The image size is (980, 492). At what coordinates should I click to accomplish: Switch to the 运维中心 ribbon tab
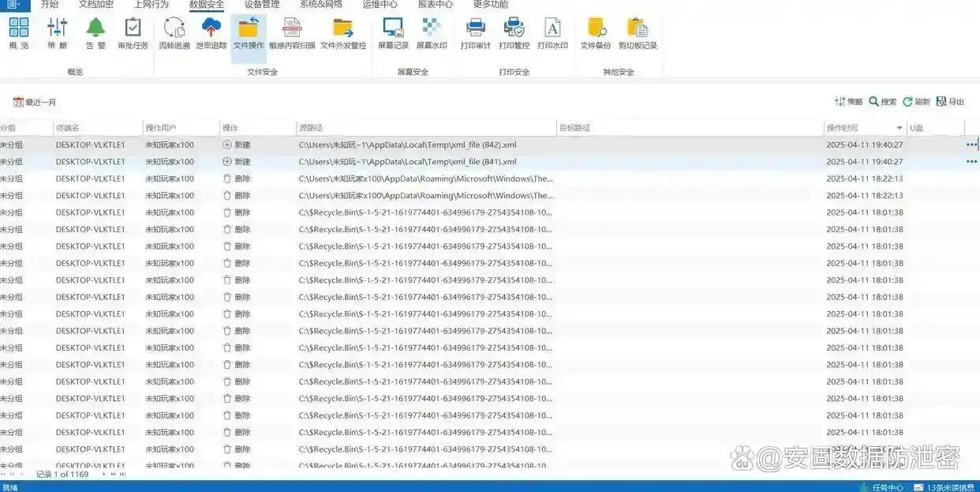[x=380, y=5]
